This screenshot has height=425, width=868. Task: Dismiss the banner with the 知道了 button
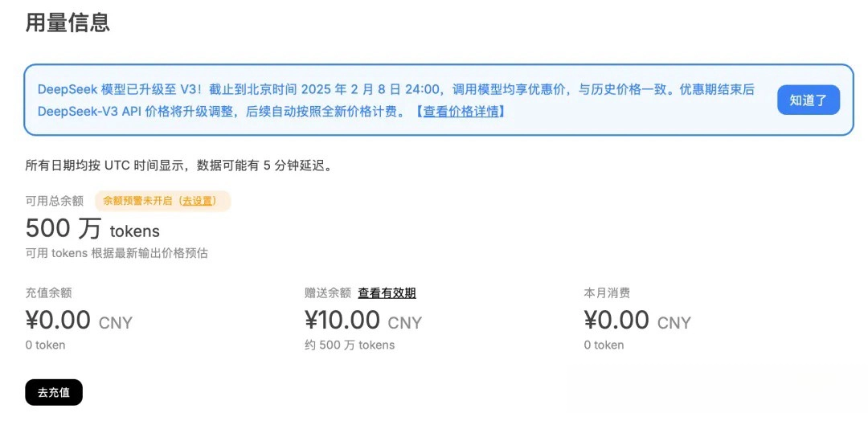(x=808, y=100)
